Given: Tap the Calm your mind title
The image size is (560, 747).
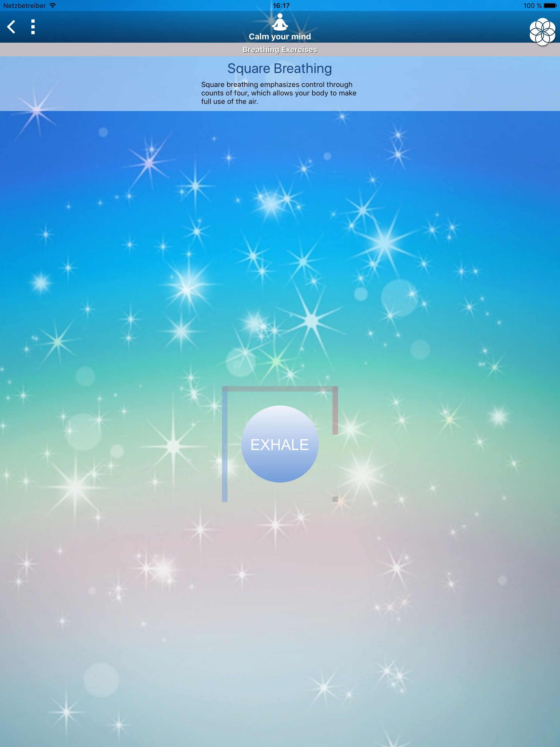Looking at the screenshot, I should [x=280, y=36].
